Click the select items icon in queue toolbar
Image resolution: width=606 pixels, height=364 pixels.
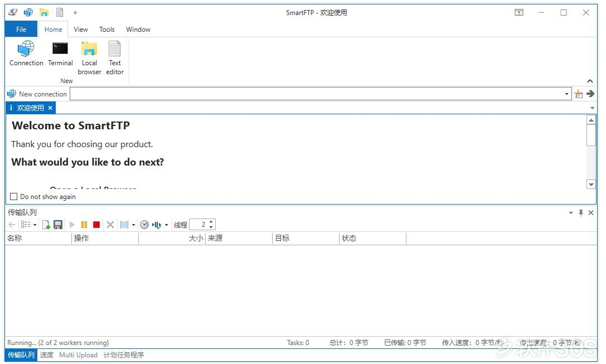tap(124, 225)
